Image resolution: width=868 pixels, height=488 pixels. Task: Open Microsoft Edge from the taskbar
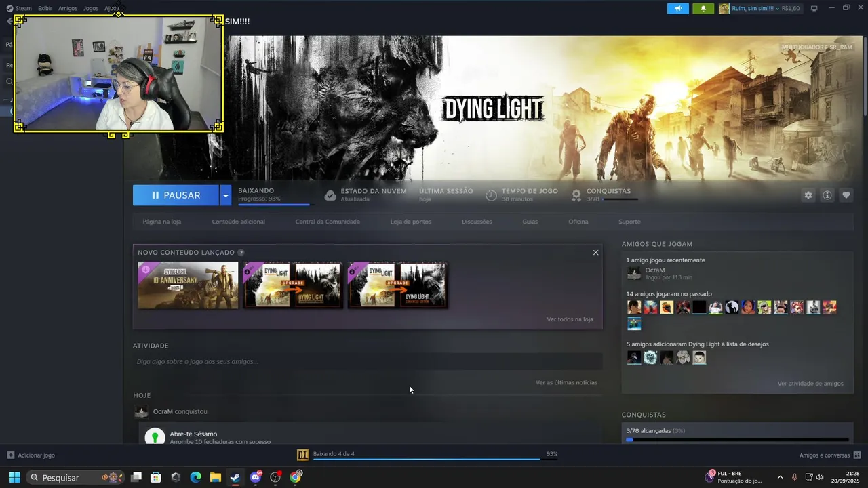(x=195, y=477)
